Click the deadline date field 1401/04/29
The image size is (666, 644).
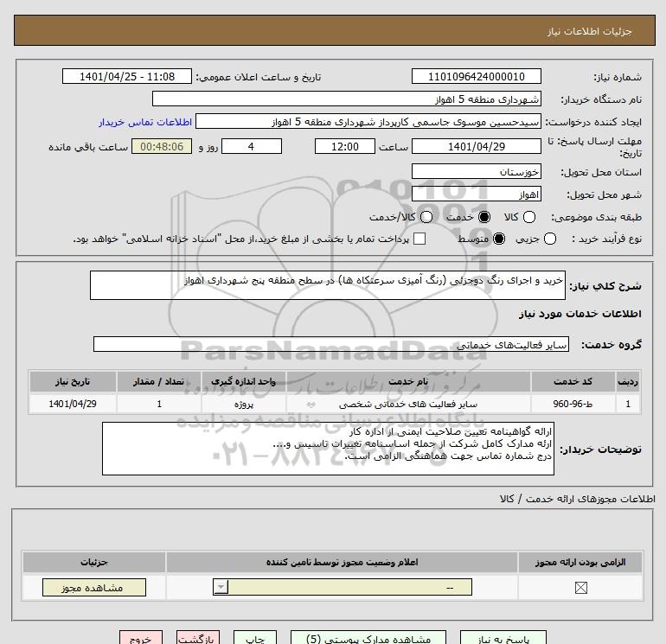[476, 146]
